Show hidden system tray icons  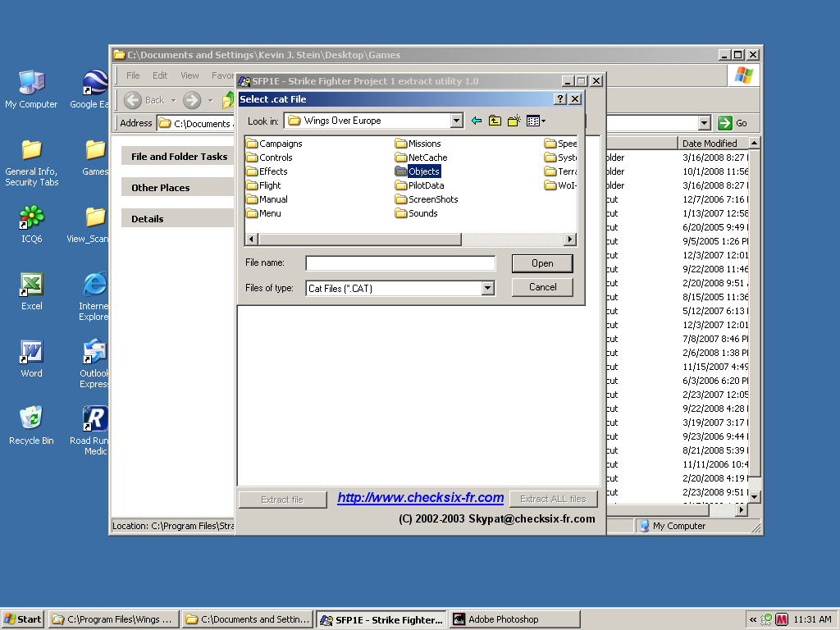(753, 620)
